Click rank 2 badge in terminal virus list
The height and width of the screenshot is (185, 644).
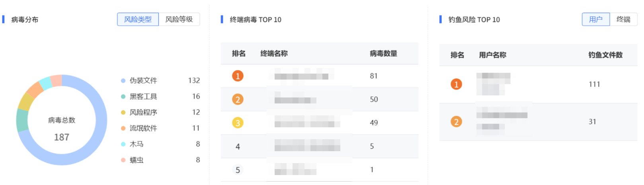coord(238,99)
